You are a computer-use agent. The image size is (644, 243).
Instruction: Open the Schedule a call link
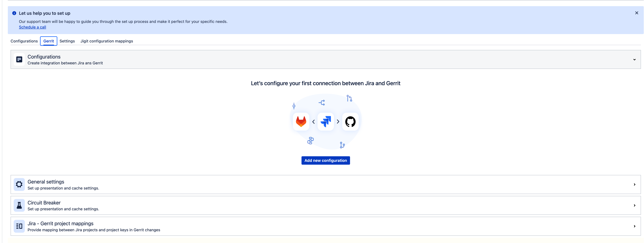tap(32, 27)
